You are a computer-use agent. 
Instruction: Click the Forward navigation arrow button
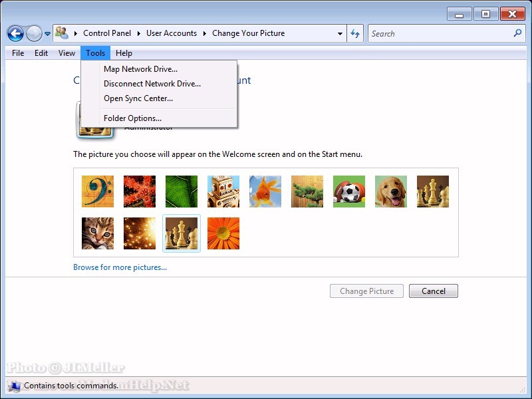(x=35, y=34)
